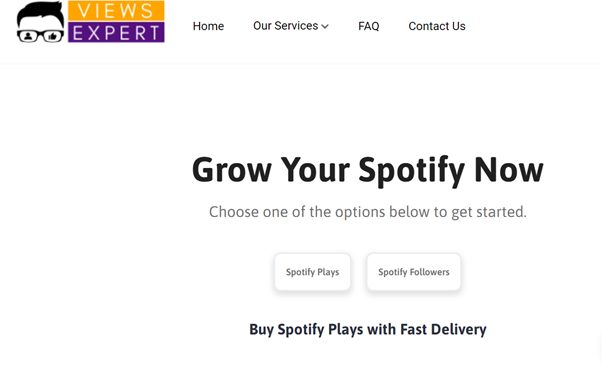Follow the Contact Us link
This screenshot has width=602, height=367.
coord(437,26)
